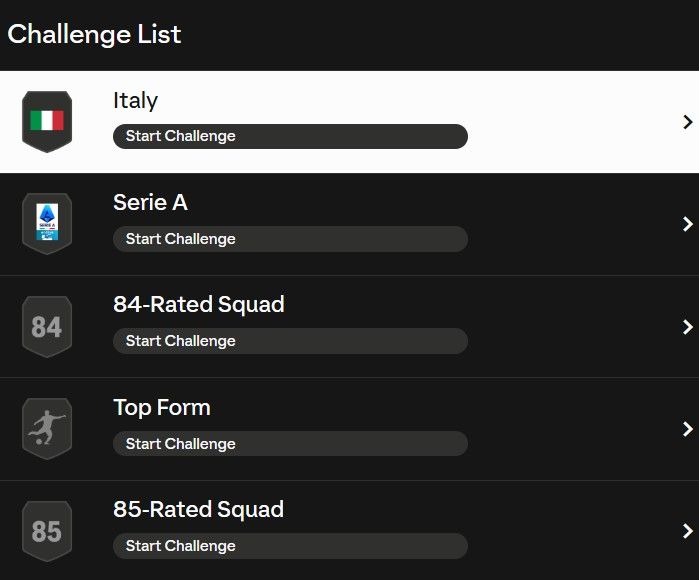The height and width of the screenshot is (580, 699).
Task: Click Start Challenge for 84-Rated Squad
Action: (289, 341)
